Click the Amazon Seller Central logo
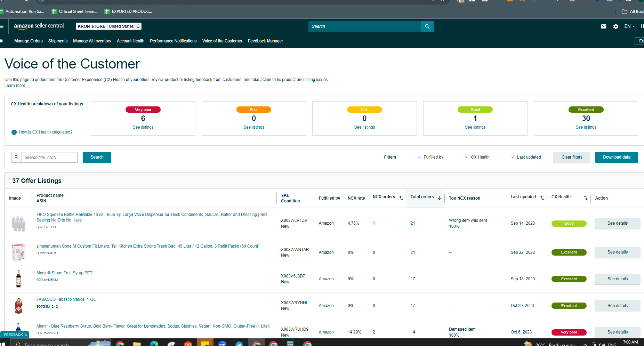Image resolution: width=644 pixels, height=346 pixels. (x=39, y=26)
